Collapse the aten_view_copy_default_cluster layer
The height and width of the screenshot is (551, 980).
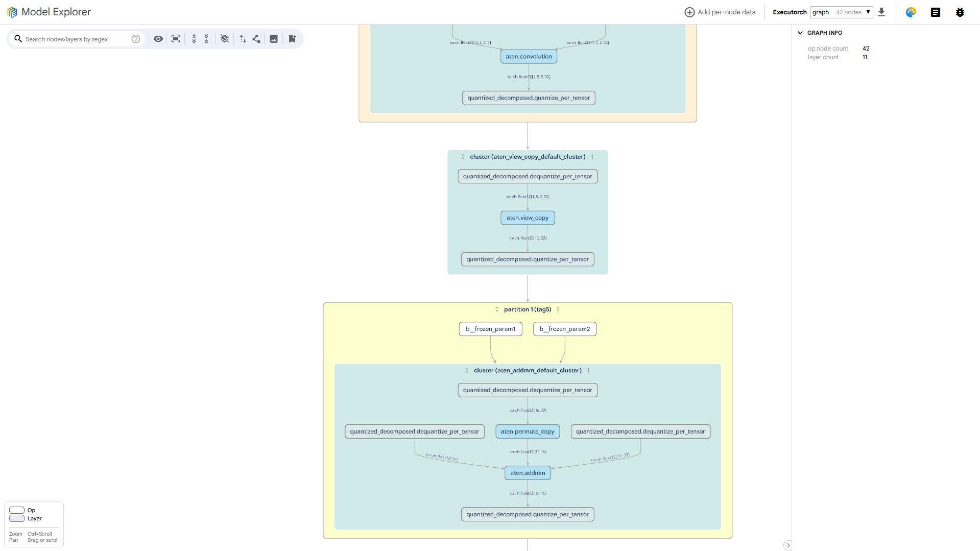point(463,157)
